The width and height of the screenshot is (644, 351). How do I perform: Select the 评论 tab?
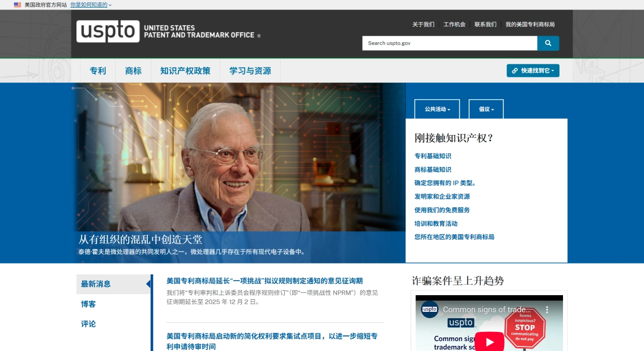point(88,324)
